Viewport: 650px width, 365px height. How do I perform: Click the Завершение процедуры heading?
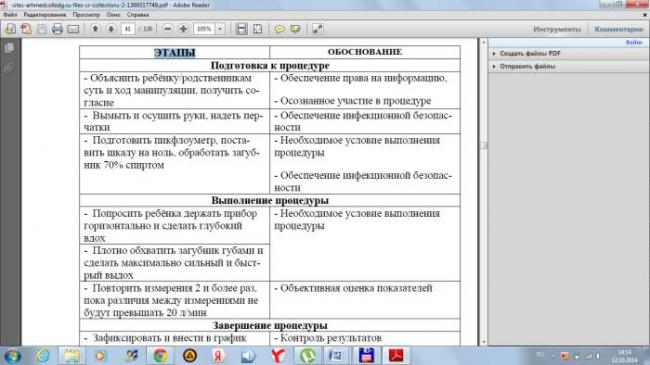[x=270, y=326]
